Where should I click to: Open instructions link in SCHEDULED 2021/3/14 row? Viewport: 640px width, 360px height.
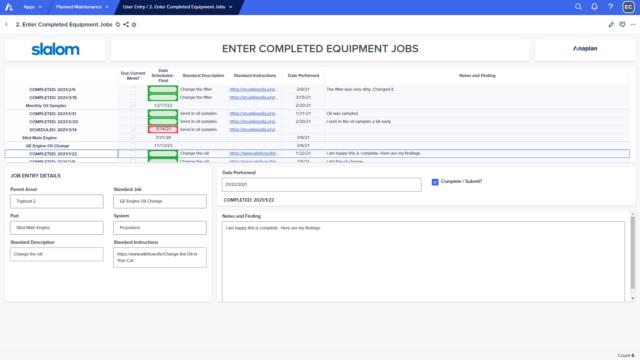(253, 129)
